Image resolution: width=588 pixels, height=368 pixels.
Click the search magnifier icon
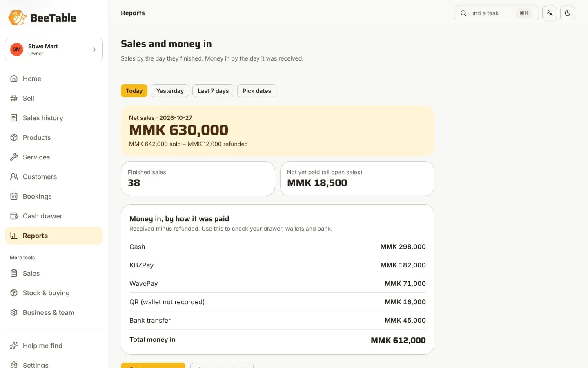(463, 13)
